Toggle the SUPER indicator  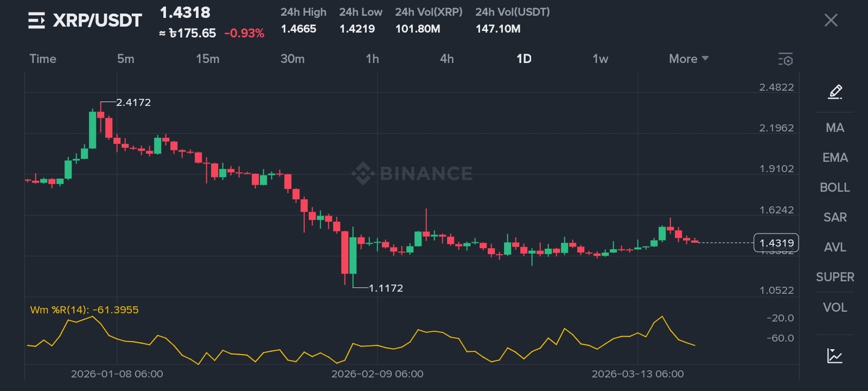coord(835,277)
